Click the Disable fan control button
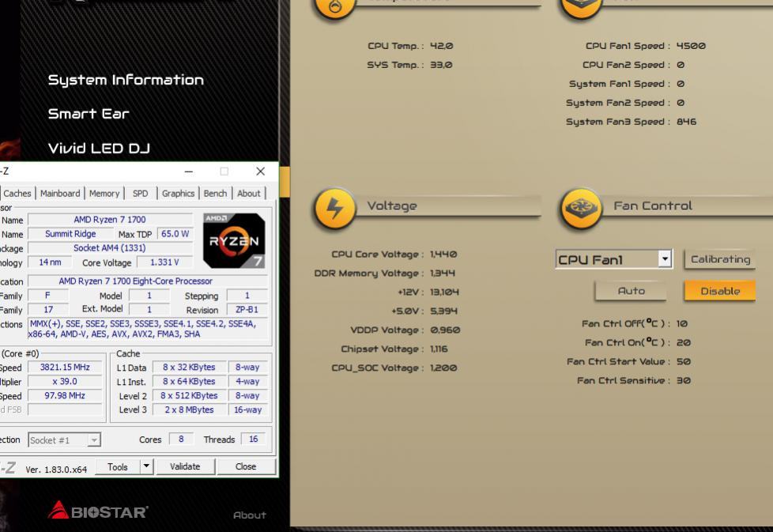The height and width of the screenshot is (532, 773). [720, 291]
